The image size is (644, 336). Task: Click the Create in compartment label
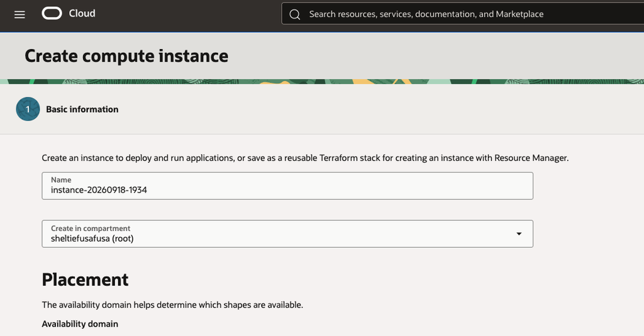coord(91,228)
